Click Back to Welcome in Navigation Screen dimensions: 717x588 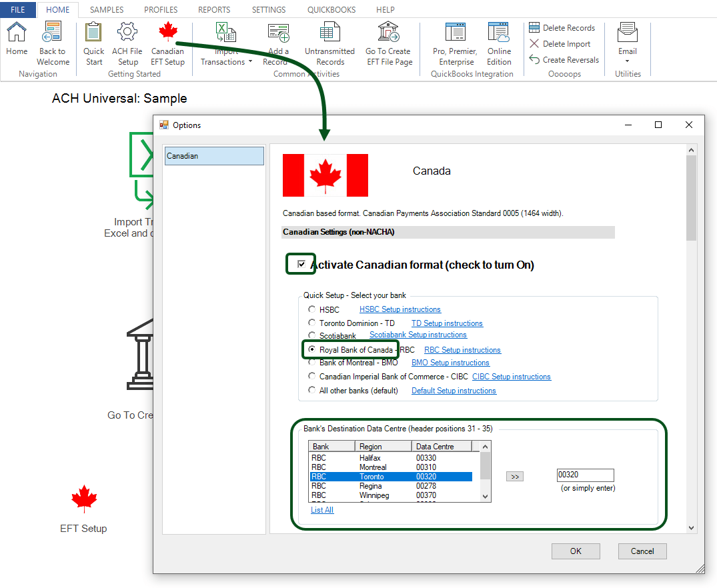pos(52,43)
